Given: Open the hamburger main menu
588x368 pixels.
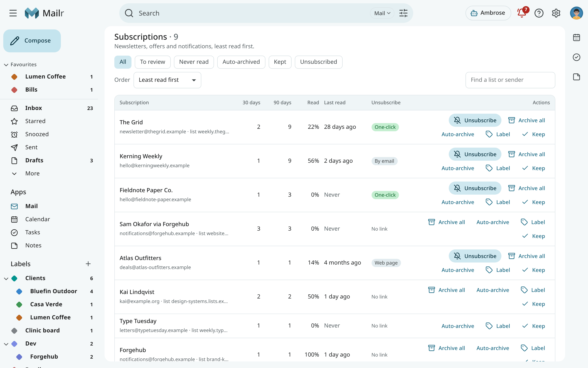Looking at the screenshot, I should click(13, 13).
